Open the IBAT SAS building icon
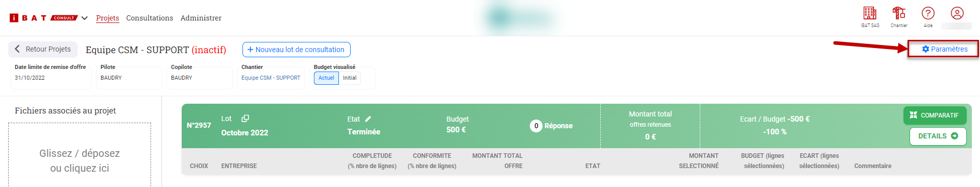Viewport: 980px width, 187px height. 870,13
